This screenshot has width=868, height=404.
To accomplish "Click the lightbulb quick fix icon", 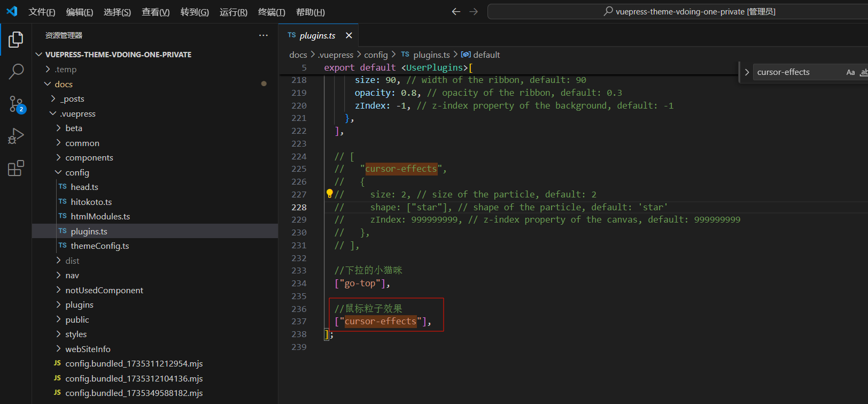I will (x=329, y=194).
